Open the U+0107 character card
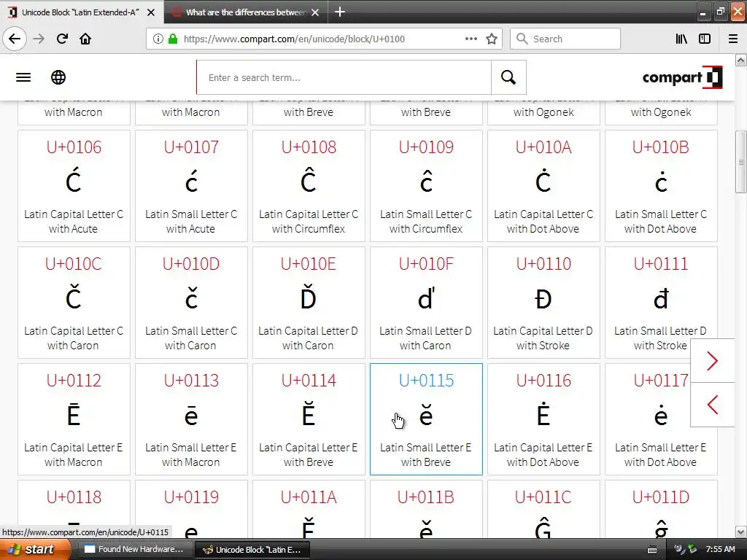 click(x=191, y=186)
